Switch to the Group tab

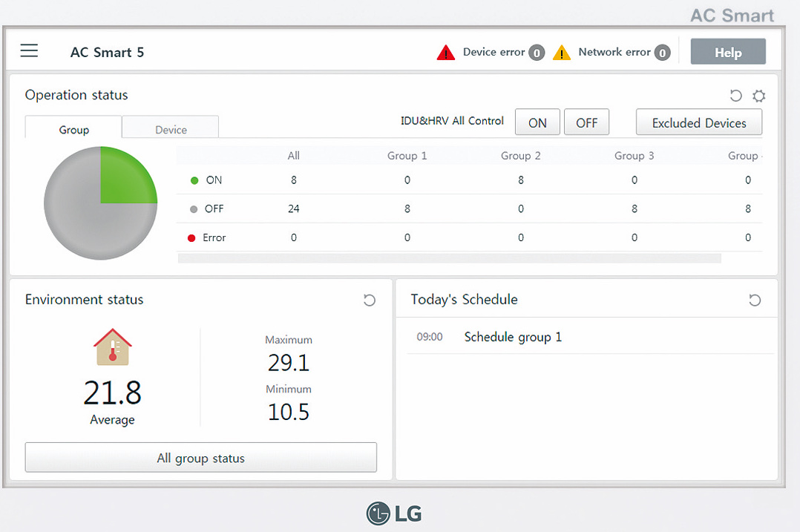pos(73,129)
